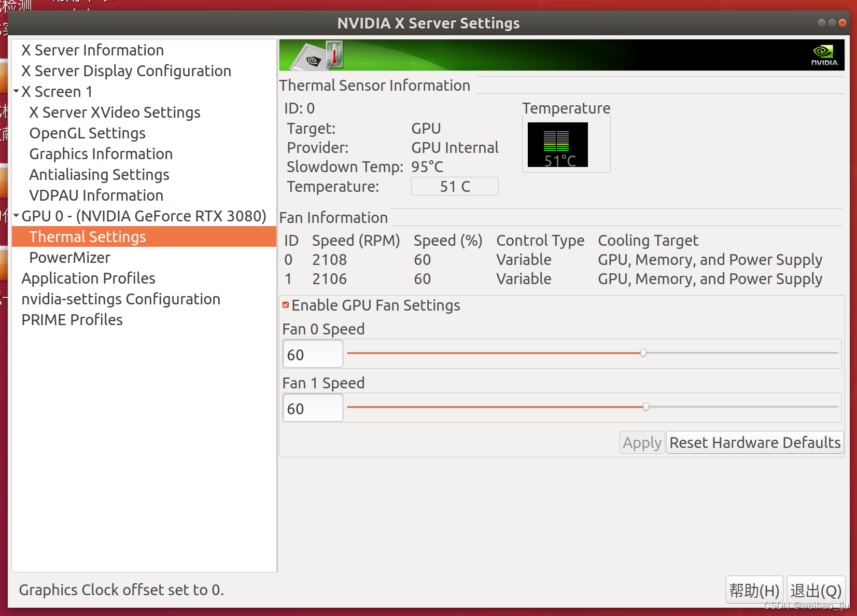857x616 pixels.
Task: Open X Server Display Configuration
Action: coord(127,71)
